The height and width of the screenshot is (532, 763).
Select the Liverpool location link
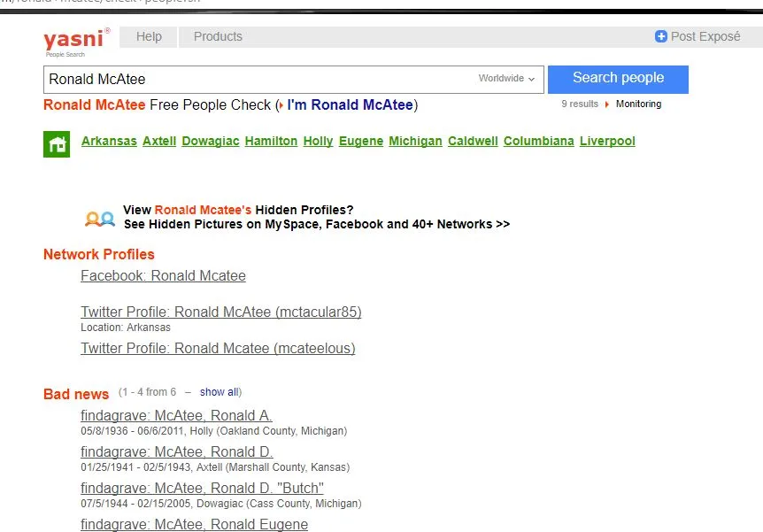pyautogui.click(x=607, y=141)
